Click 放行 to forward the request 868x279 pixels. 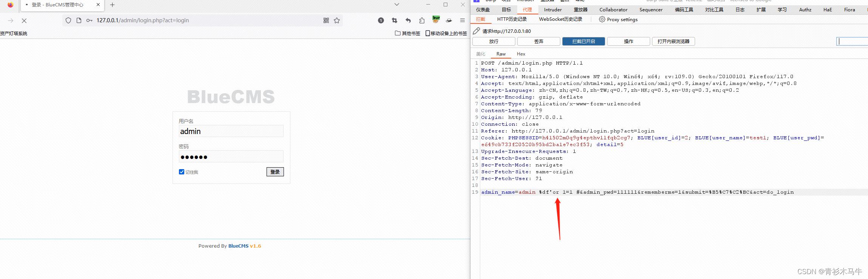[494, 42]
